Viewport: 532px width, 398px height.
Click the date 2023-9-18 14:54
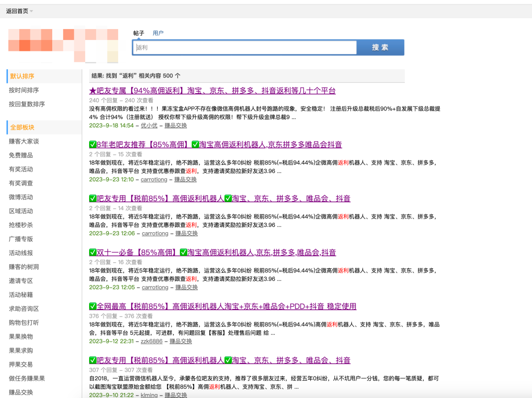[111, 126]
